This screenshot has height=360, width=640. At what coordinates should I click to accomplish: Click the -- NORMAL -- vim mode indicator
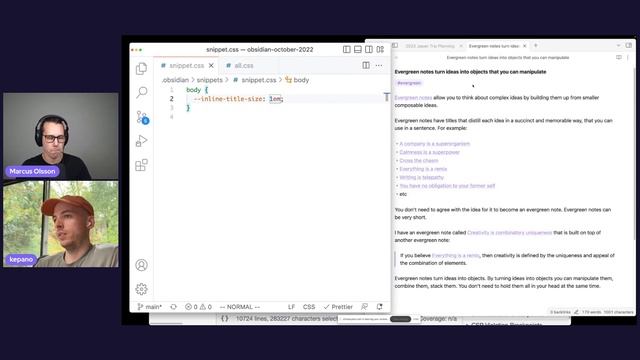coord(240,307)
